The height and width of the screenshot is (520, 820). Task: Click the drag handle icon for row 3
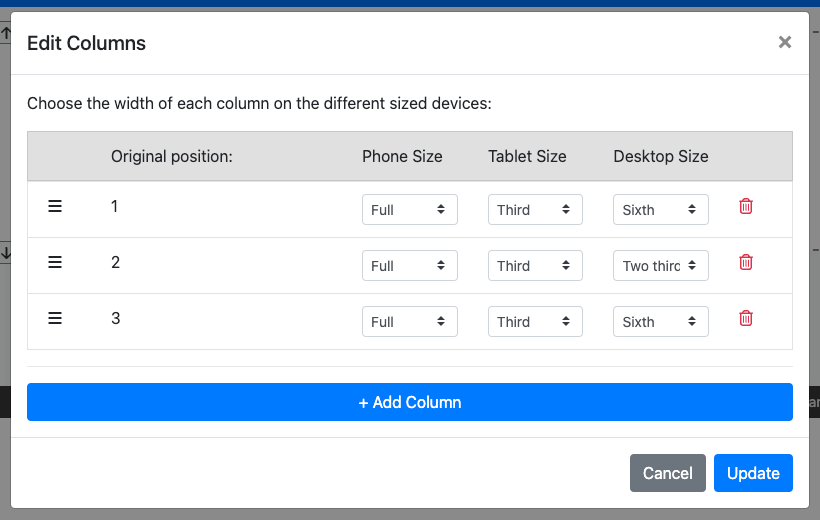pos(55,318)
